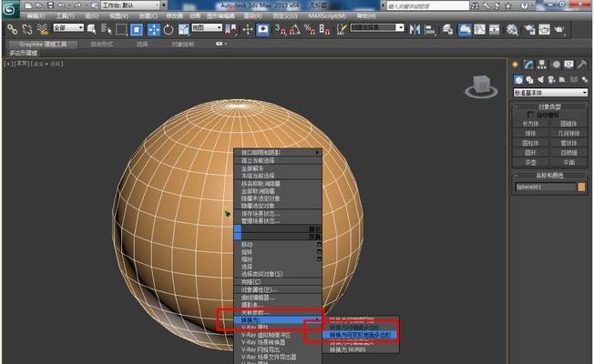Activate the Select and Move tool
594x364 pixels.
(153, 29)
